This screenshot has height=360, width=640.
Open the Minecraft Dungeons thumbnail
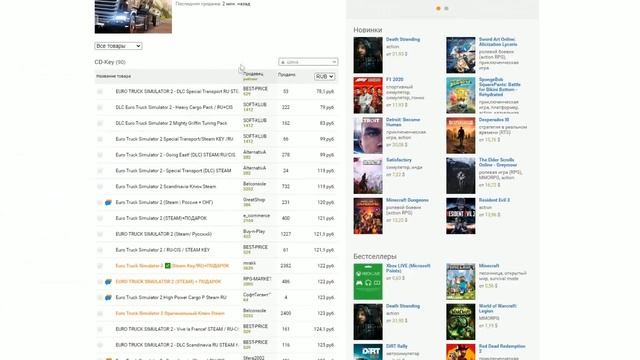pos(368,216)
